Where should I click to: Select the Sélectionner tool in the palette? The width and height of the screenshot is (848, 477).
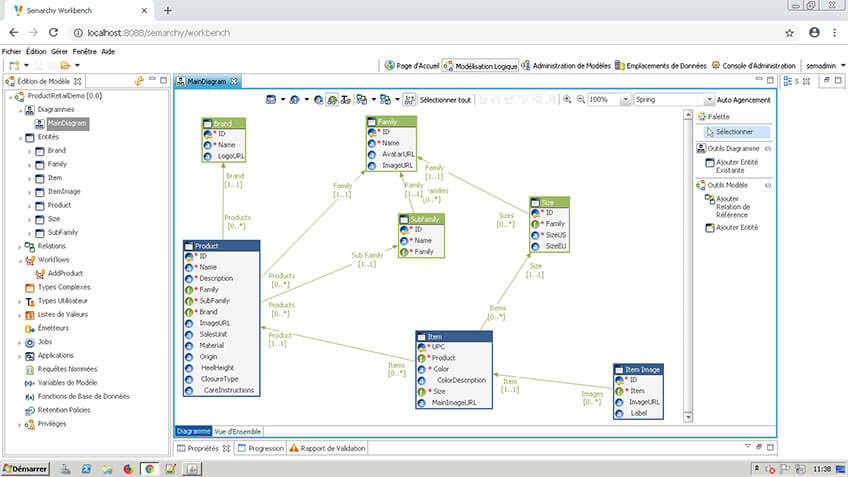coord(735,132)
